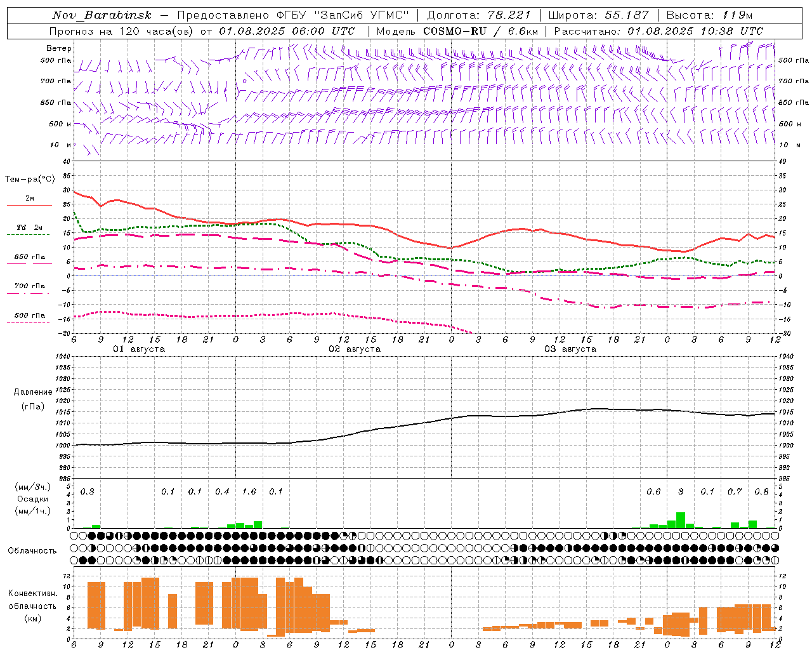Click the (мм/1ч.) units label
812x650 pixels.
tap(33, 511)
